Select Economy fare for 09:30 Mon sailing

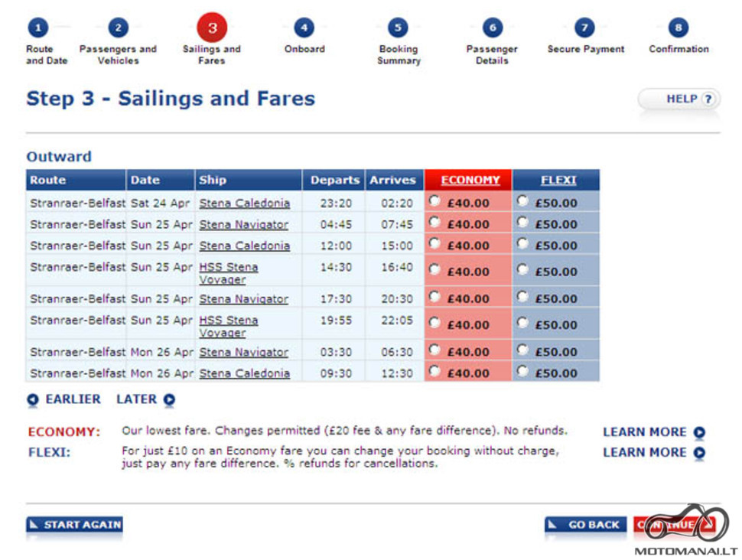point(434,371)
